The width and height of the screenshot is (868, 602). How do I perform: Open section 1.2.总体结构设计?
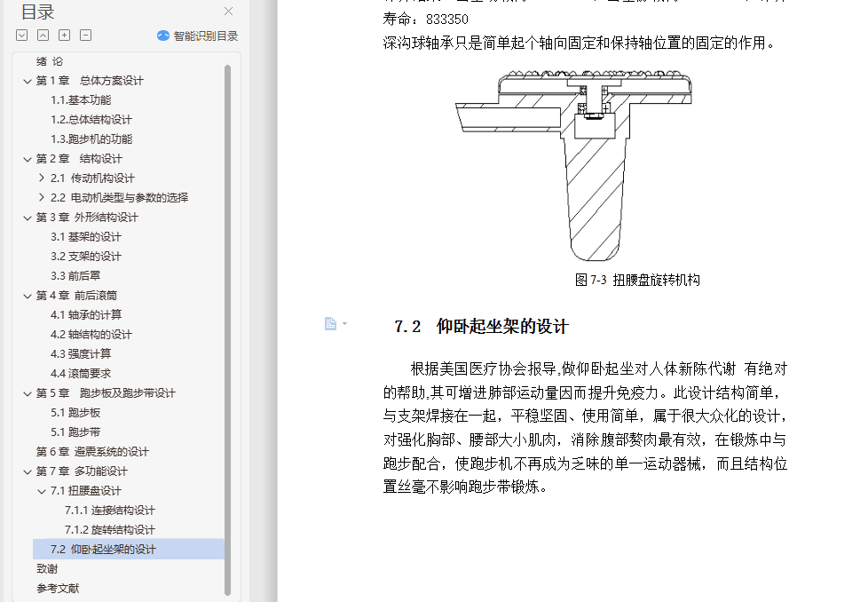pos(91,120)
